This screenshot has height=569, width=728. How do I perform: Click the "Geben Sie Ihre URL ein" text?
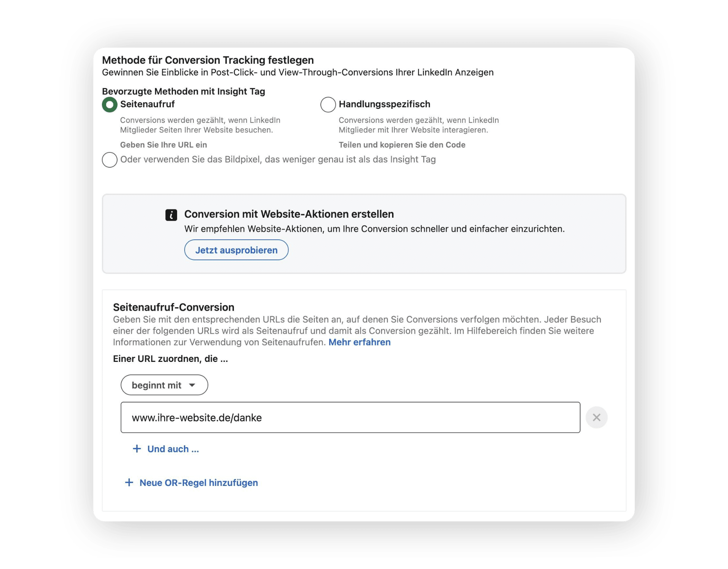coord(163,145)
